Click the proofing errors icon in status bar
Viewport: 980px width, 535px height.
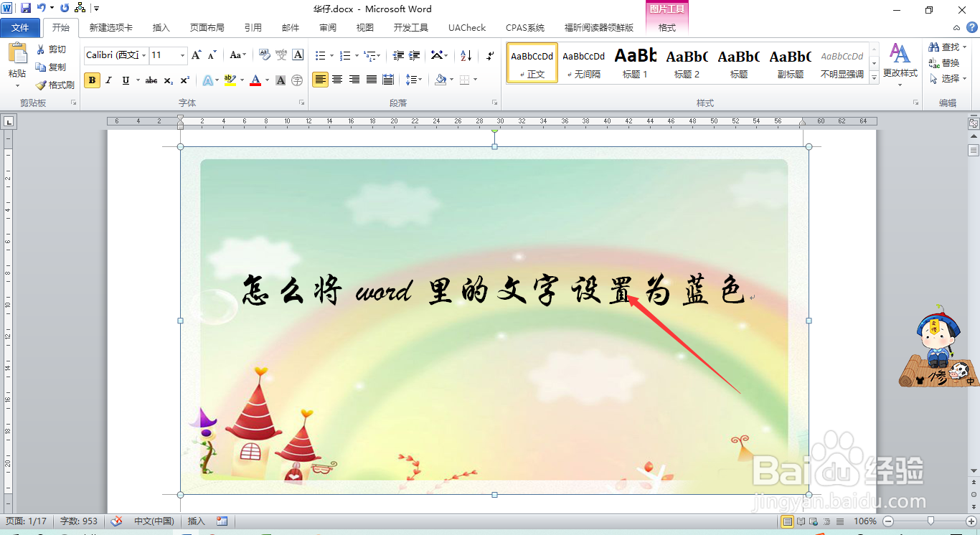point(117,521)
